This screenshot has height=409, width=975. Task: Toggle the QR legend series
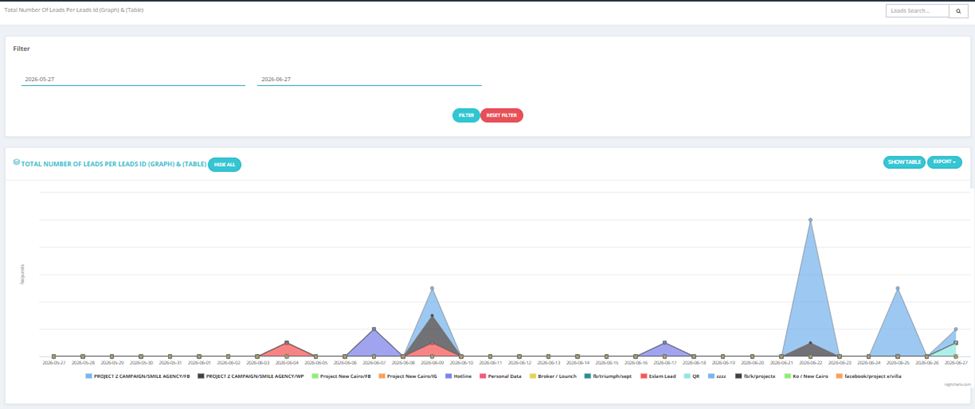(691, 376)
